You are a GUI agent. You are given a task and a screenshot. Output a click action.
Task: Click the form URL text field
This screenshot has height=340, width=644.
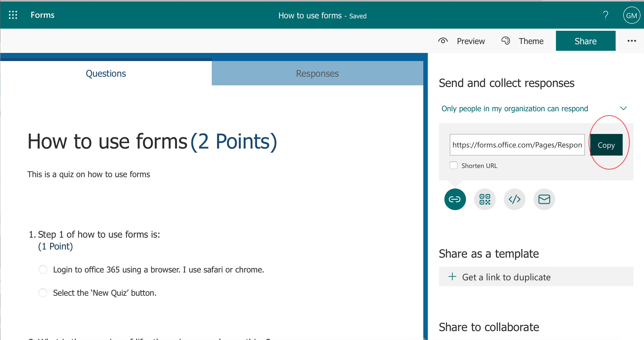[x=517, y=145]
